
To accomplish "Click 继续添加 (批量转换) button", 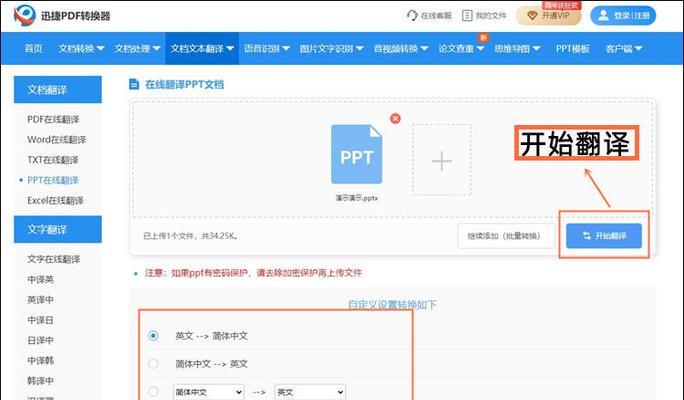I will (x=506, y=236).
